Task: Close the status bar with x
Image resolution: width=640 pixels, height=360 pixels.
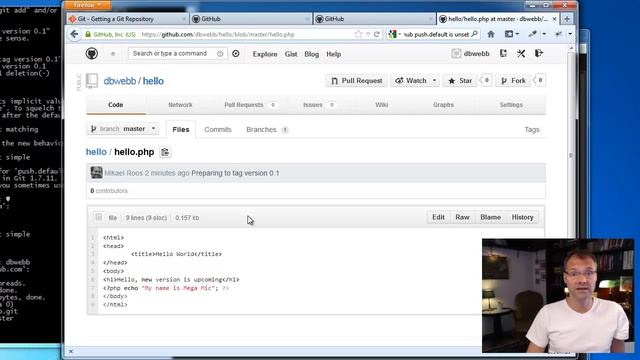Action: point(71,351)
